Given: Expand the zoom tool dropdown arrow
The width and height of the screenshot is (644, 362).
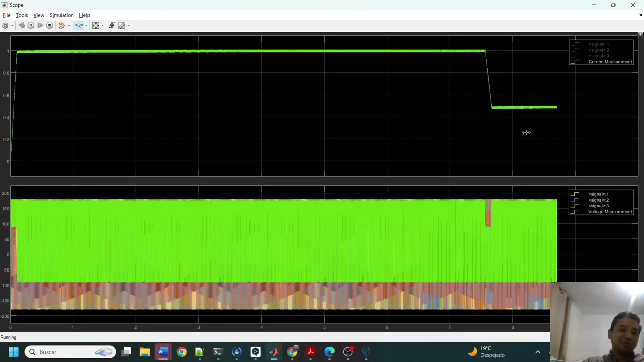Looking at the screenshot, I should click(x=85, y=25).
